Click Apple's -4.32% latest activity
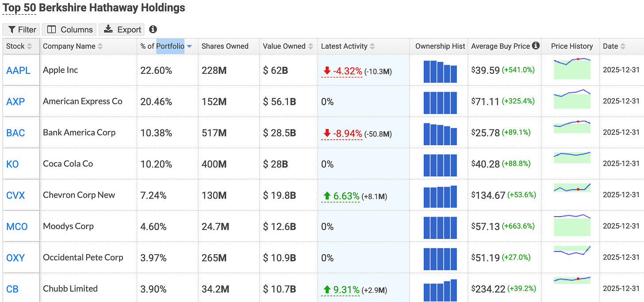 [342, 71]
